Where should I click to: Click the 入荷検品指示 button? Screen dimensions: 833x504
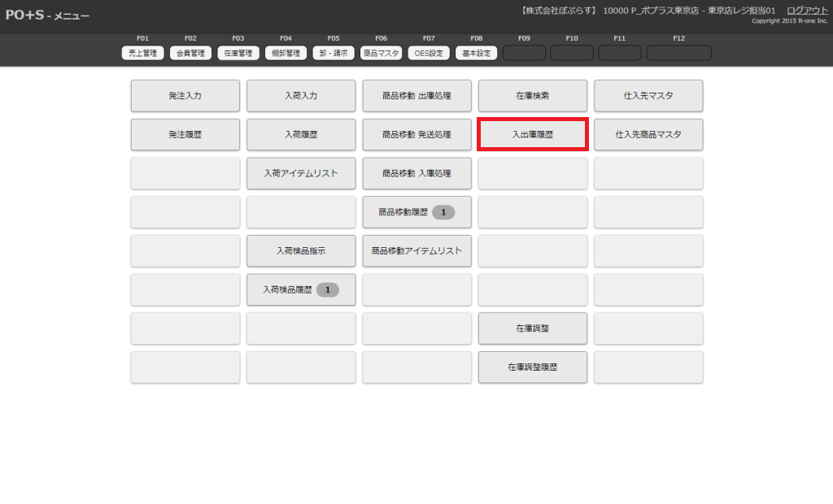(x=301, y=251)
